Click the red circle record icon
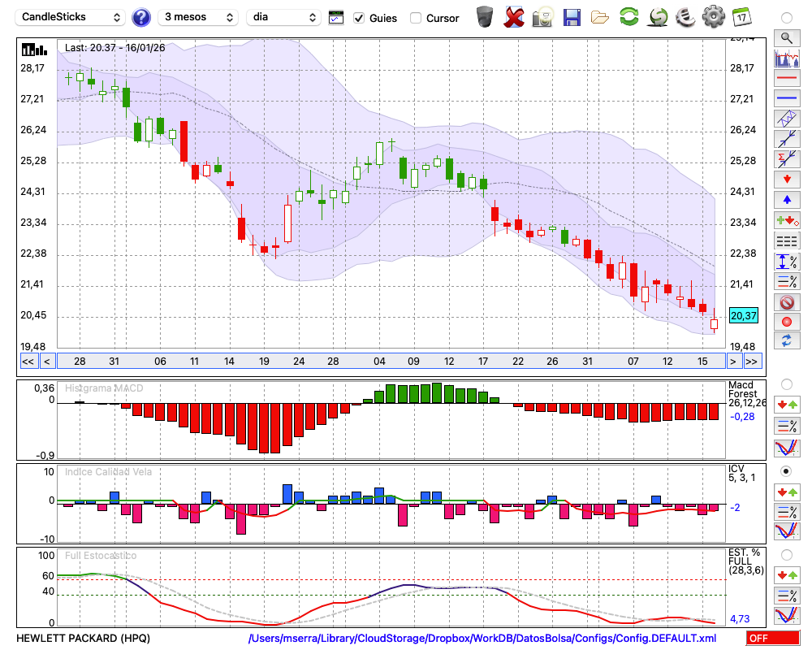This screenshot has height=650, width=812. click(x=786, y=322)
